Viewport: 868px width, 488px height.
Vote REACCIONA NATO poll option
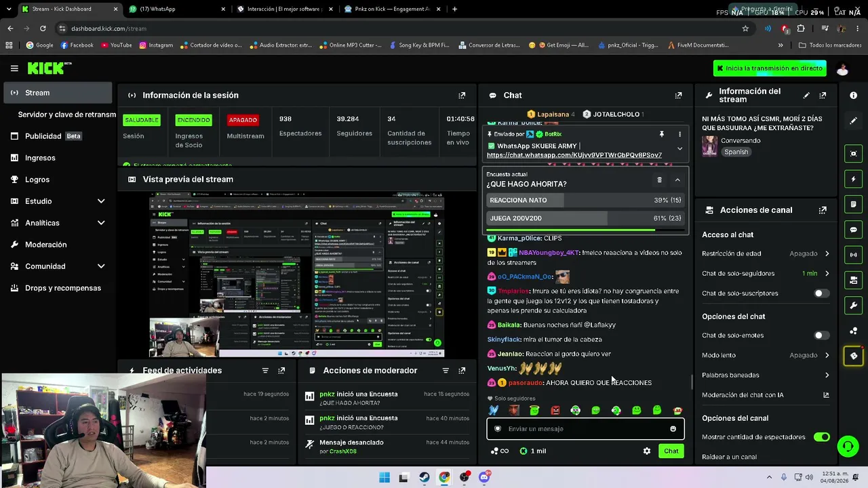(585, 201)
